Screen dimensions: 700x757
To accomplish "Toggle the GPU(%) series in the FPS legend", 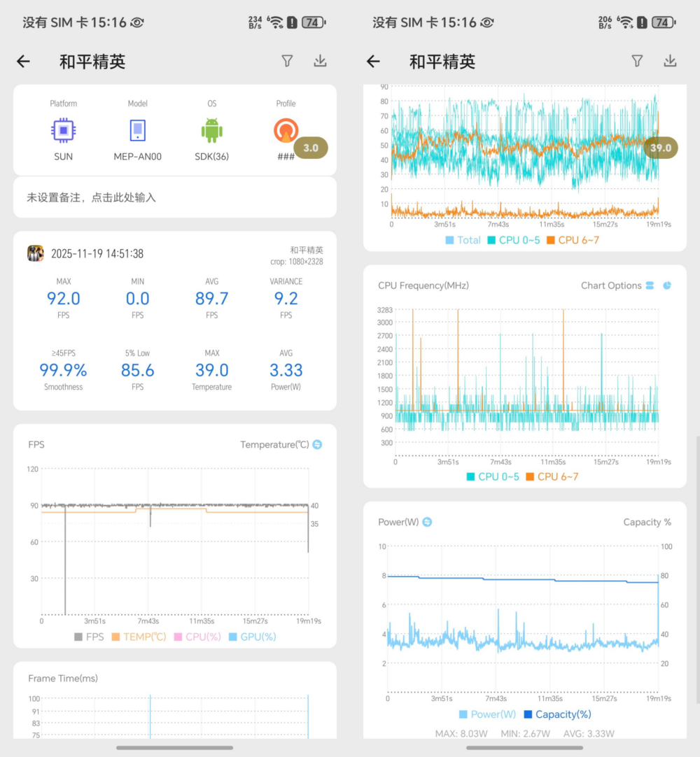I will tap(252, 637).
